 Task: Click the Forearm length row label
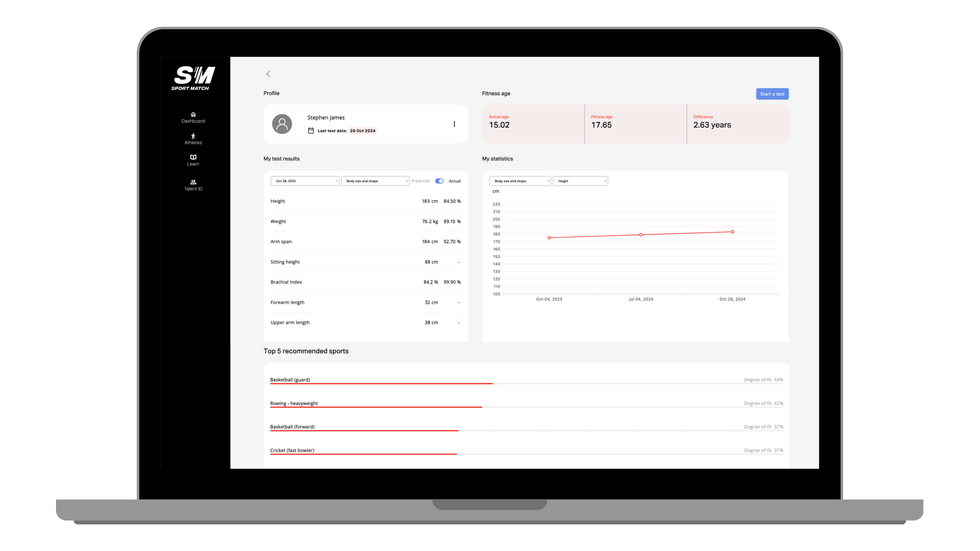point(287,302)
